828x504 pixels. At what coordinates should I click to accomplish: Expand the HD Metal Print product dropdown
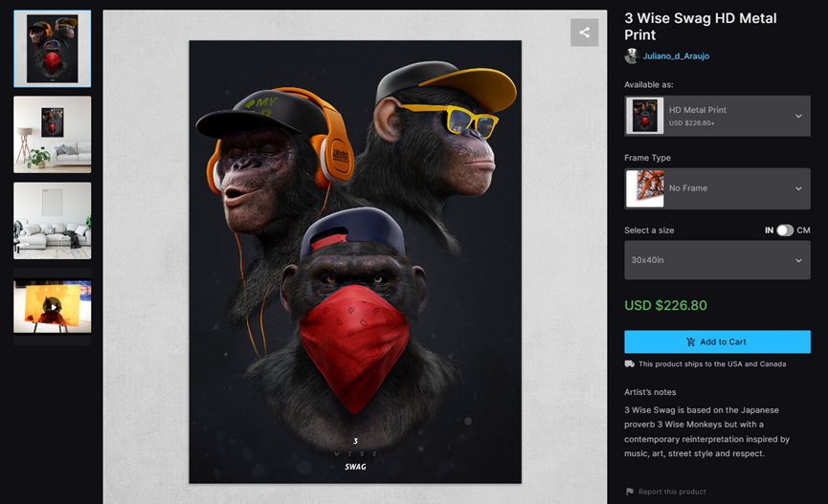click(717, 116)
